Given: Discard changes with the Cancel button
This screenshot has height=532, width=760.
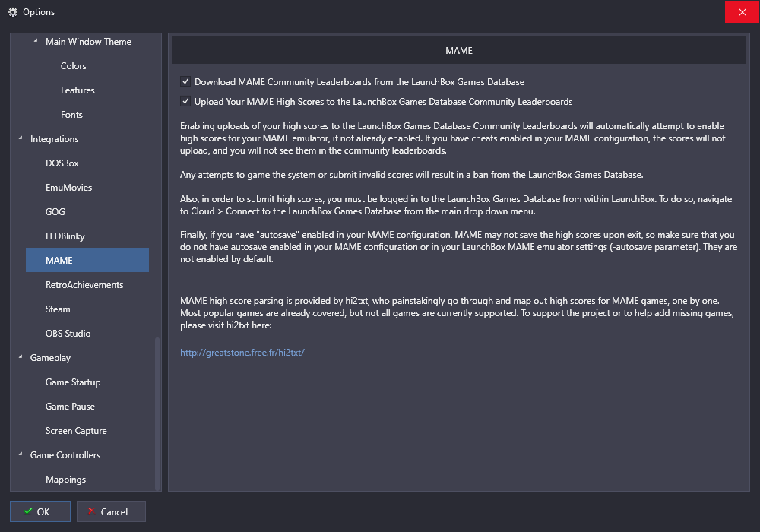Looking at the screenshot, I should coord(111,511).
